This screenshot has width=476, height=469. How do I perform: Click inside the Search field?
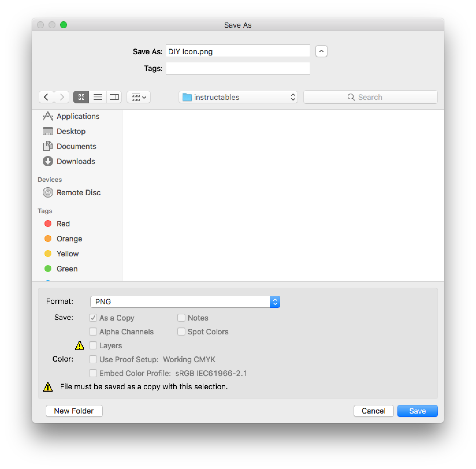click(x=371, y=97)
